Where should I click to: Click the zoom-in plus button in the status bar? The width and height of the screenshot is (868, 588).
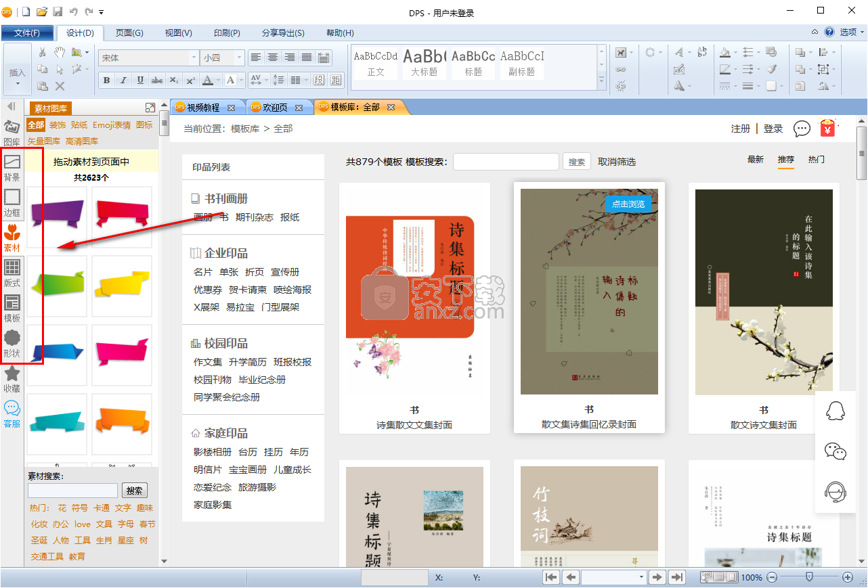pos(848,577)
